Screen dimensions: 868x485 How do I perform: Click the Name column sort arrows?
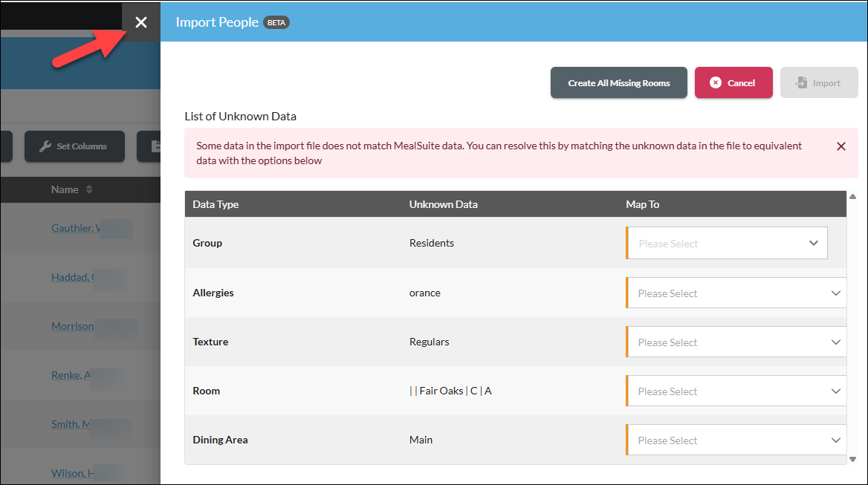tap(89, 189)
